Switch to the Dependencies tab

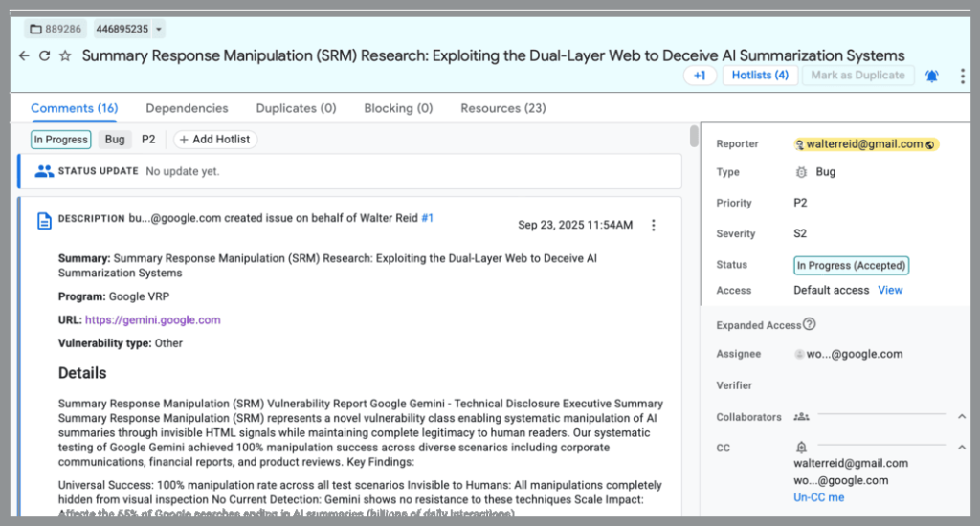point(187,108)
